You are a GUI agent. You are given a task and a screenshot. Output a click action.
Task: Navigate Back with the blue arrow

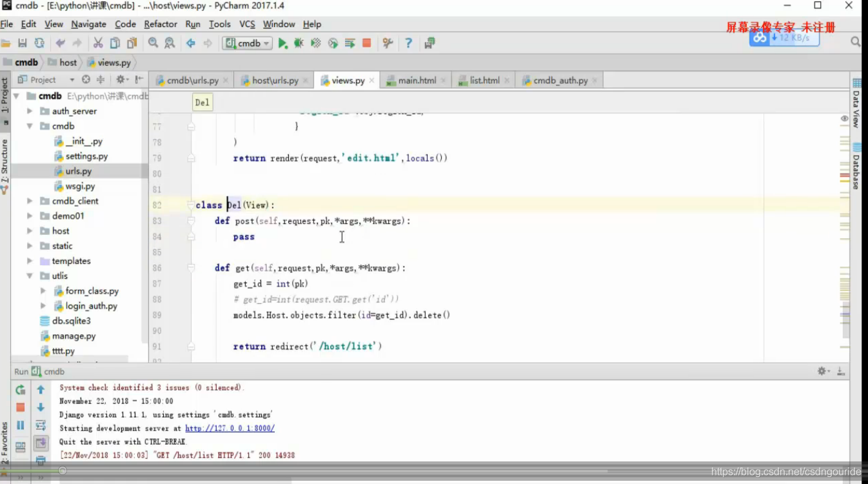[191, 43]
